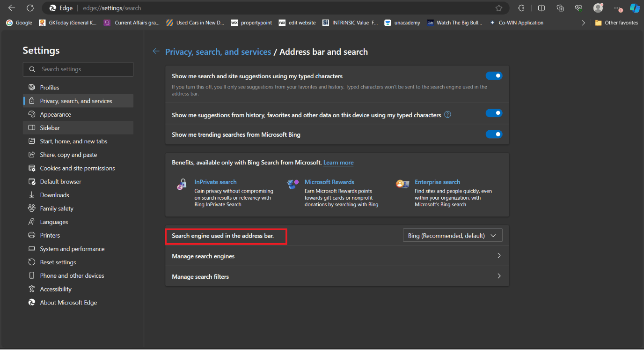
Task: Open Cookies and site permissions settings
Action: point(78,168)
